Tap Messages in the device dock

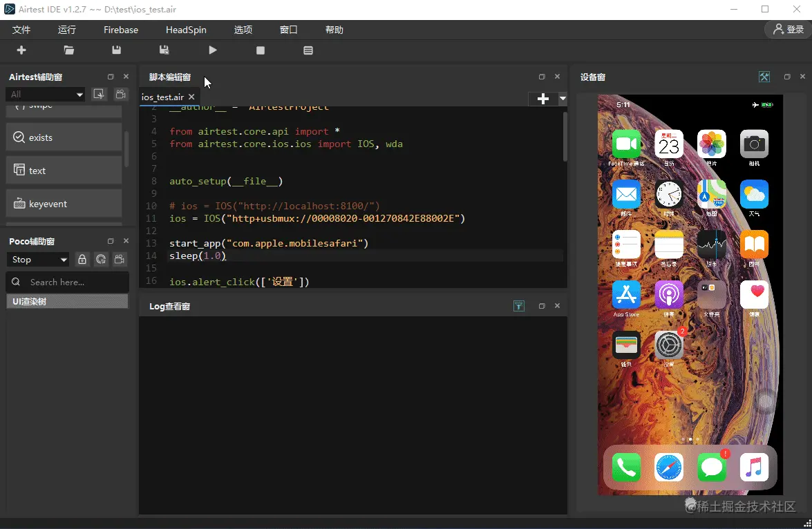[712, 468]
